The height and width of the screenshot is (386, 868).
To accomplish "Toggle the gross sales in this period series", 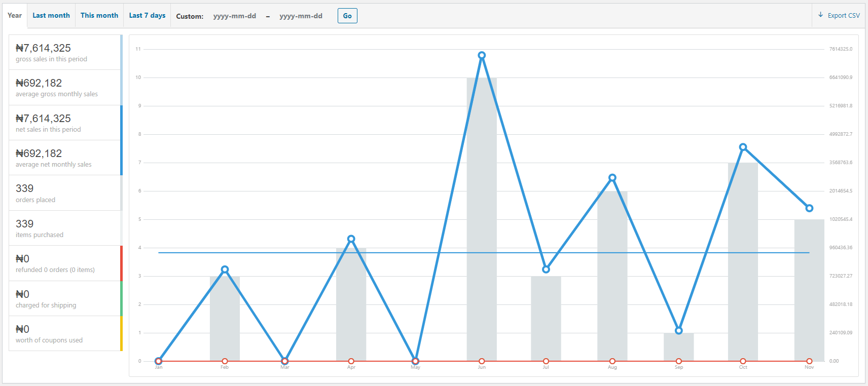I will [65, 53].
